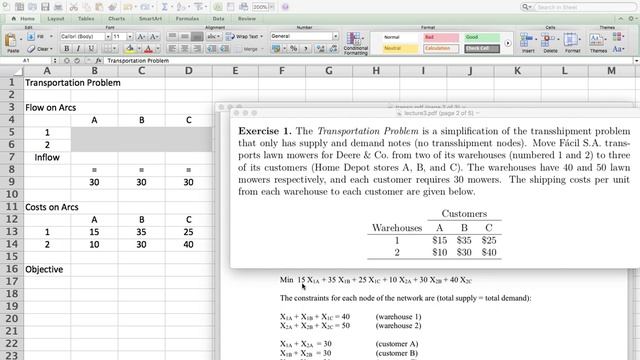Toggle Italic formatting
Viewport: 640px width, 360px height.
[x=78, y=49]
